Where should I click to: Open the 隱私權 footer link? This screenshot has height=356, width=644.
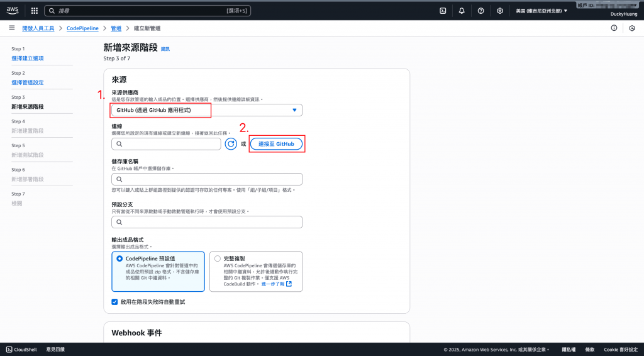pyautogui.click(x=569, y=350)
